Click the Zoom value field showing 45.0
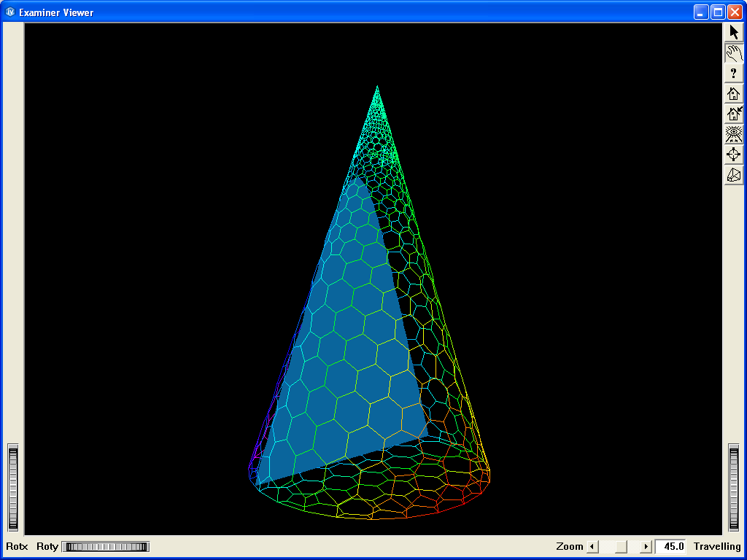 (x=670, y=547)
